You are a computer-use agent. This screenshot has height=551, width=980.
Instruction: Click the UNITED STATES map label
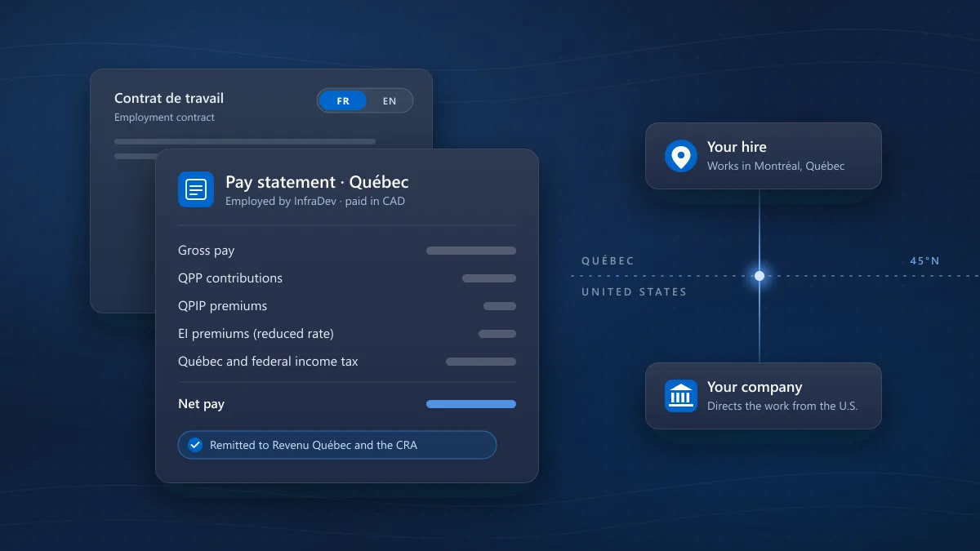(x=634, y=292)
